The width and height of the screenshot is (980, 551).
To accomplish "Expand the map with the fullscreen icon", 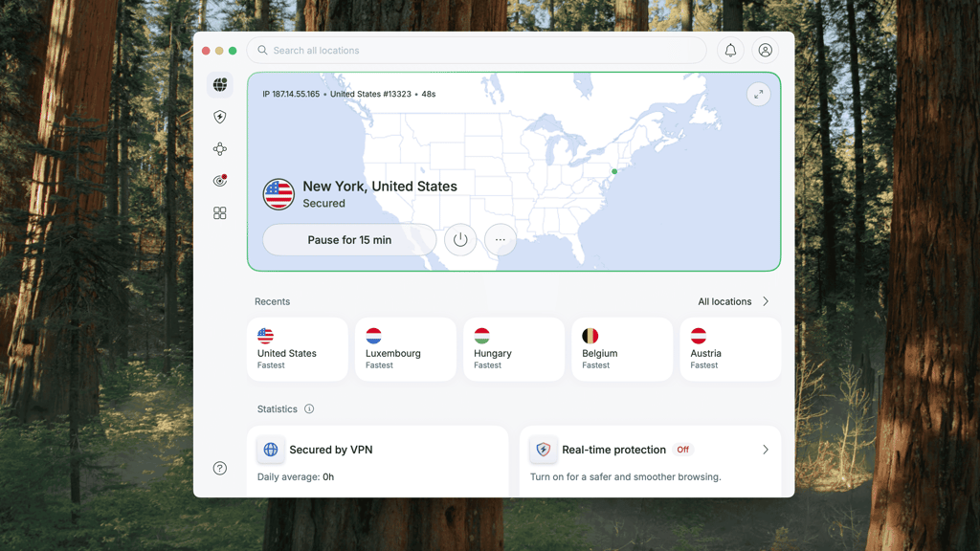I will 758,95.
